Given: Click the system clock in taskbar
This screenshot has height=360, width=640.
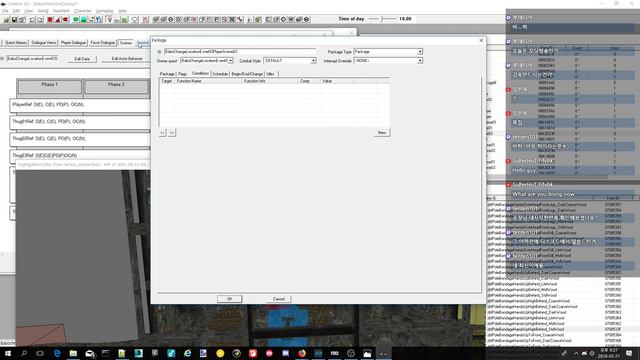Looking at the screenshot, I should pos(609,353).
